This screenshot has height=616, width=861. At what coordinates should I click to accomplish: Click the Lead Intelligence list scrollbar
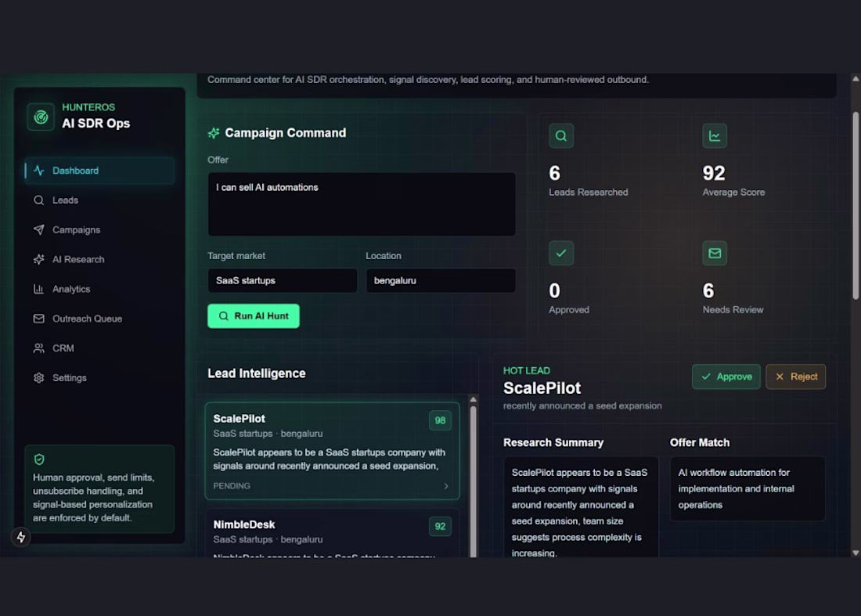[x=473, y=481]
